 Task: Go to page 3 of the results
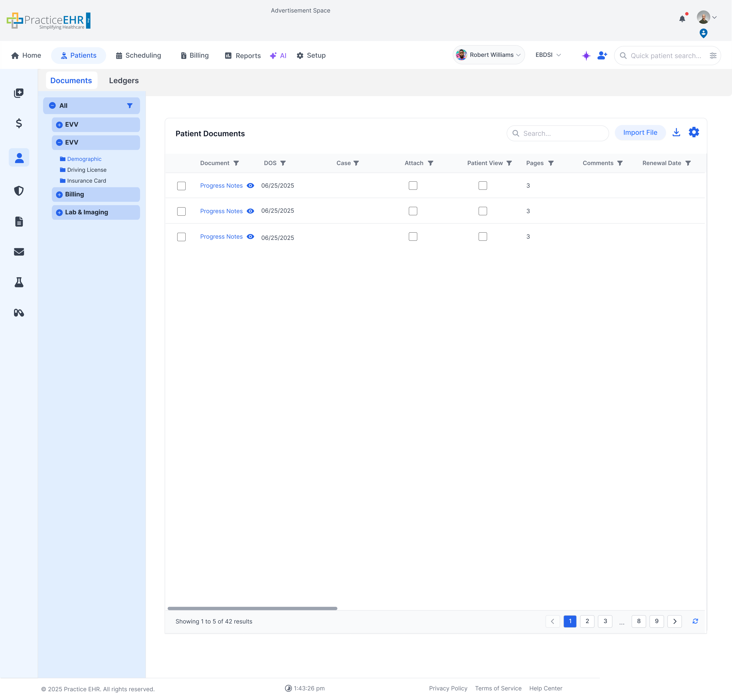[x=605, y=621]
